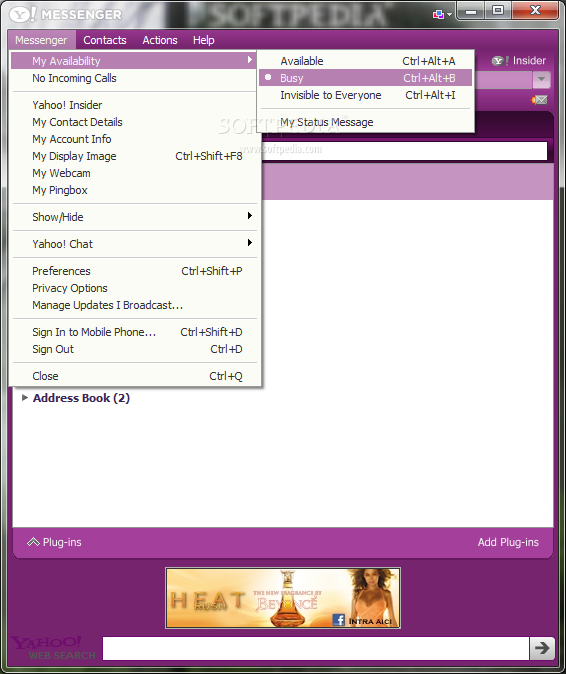The image size is (566, 674).
Task: Open the skin changer icon in title bar
Action: point(442,15)
